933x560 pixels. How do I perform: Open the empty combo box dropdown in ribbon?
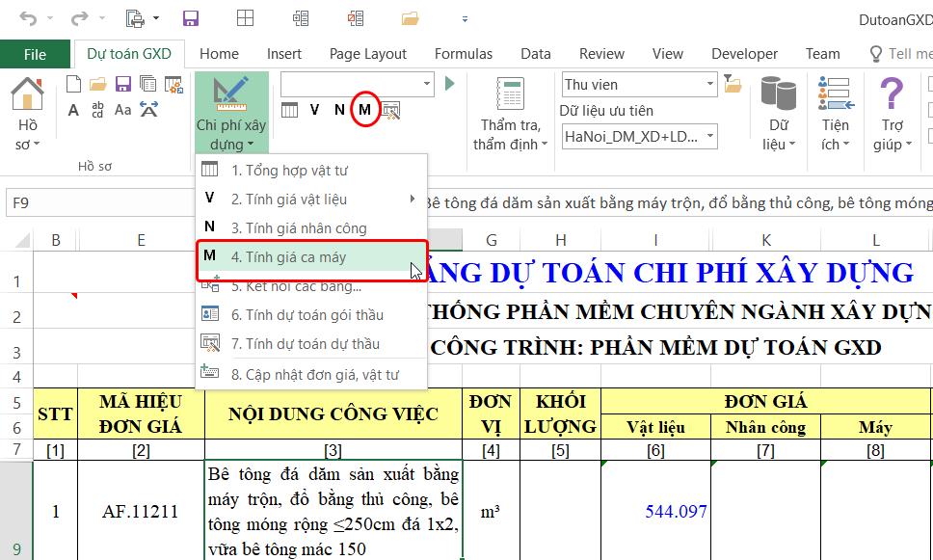(x=427, y=84)
